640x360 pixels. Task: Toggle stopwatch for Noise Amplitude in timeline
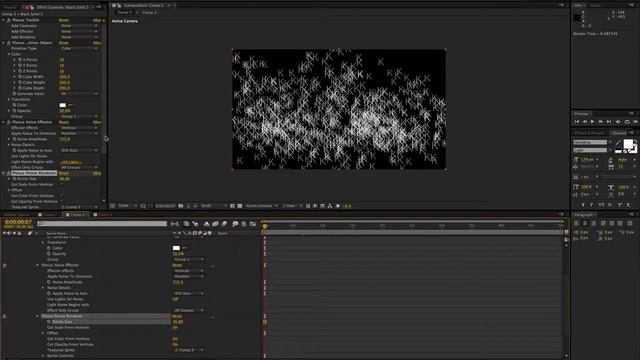[x=49, y=282]
